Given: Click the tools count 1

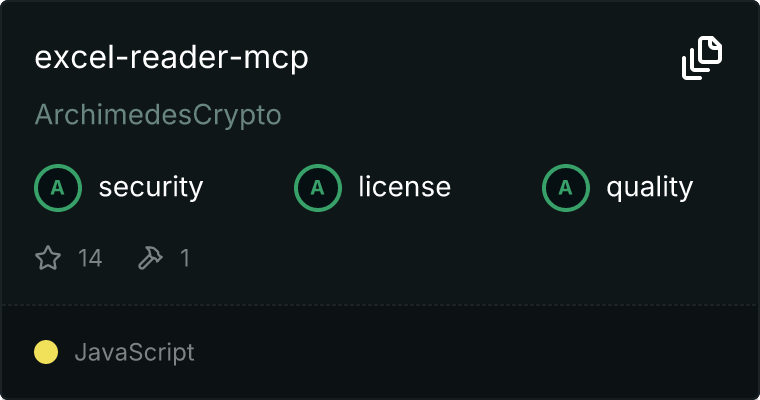Looking at the screenshot, I should pyautogui.click(x=185, y=258).
